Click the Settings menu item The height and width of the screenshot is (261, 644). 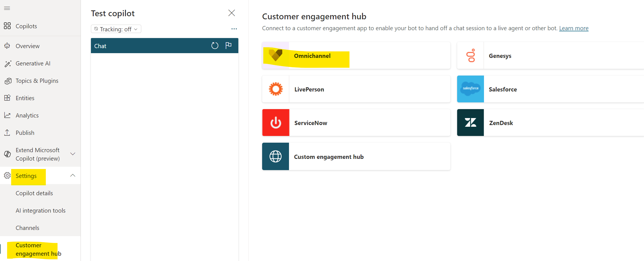tap(26, 176)
